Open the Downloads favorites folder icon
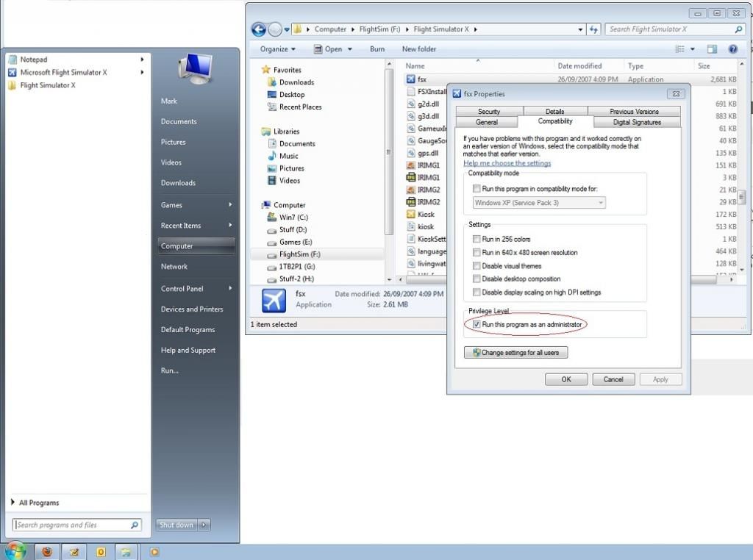The height and width of the screenshot is (560, 753). (271, 82)
